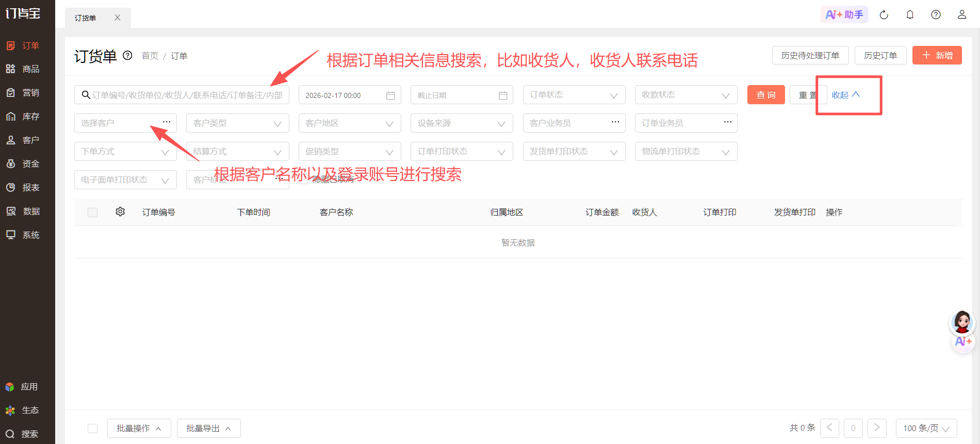Open the 100 条/页 page size selector

pyautogui.click(x=926, y=429)
